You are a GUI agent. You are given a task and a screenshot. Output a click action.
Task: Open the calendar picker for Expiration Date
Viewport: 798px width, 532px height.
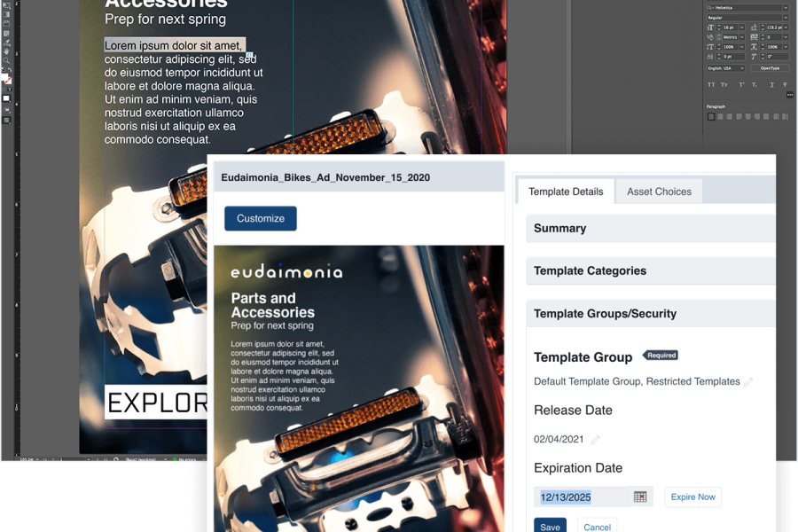(640, 497)
